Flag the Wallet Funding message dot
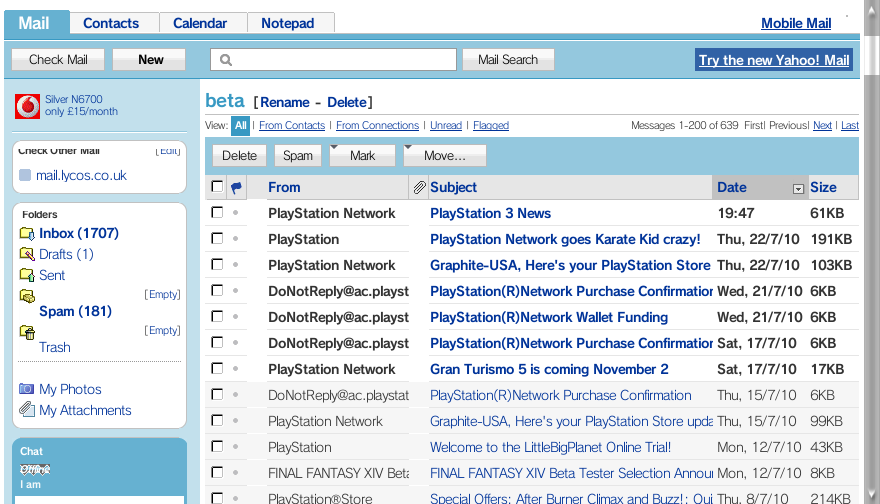This screenshot has width=880, height=504. 236,317
